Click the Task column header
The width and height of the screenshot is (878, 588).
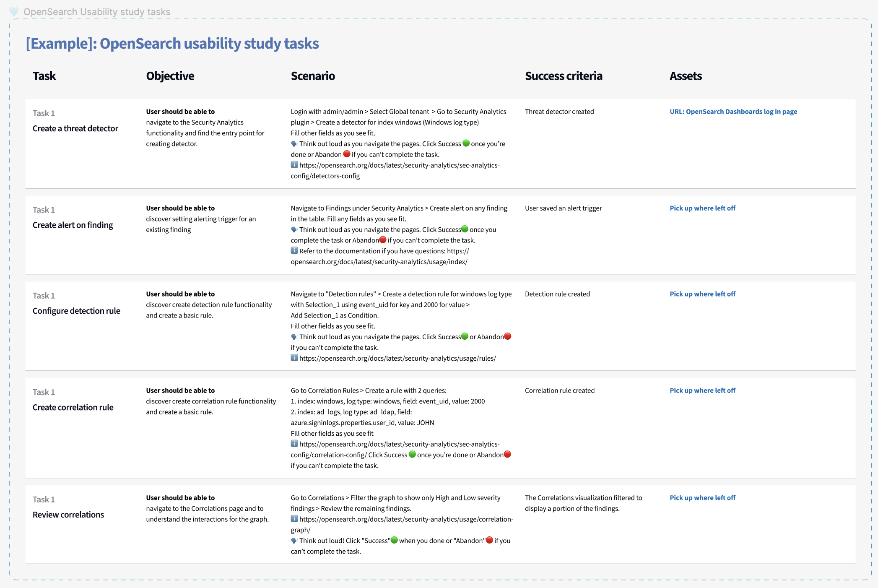point(44,76)
